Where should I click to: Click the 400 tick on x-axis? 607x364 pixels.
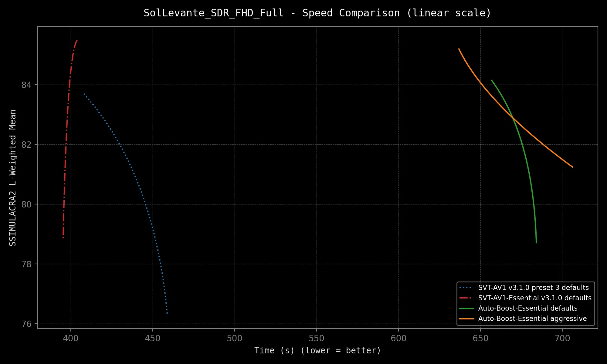pos(71,339)
